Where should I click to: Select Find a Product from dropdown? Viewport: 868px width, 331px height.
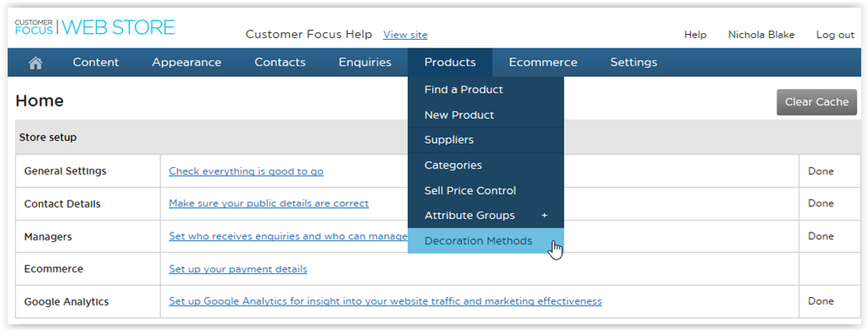[486, 89]
